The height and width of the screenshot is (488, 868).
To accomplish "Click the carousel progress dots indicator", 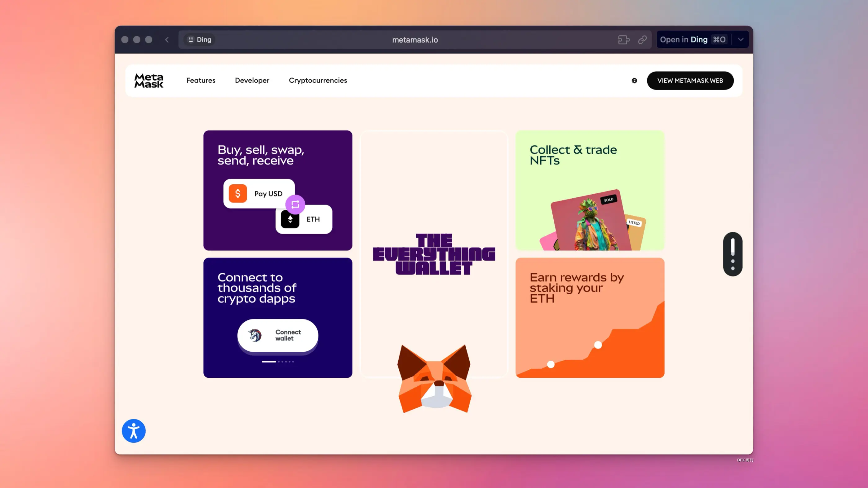I will (x=278, y=361).
